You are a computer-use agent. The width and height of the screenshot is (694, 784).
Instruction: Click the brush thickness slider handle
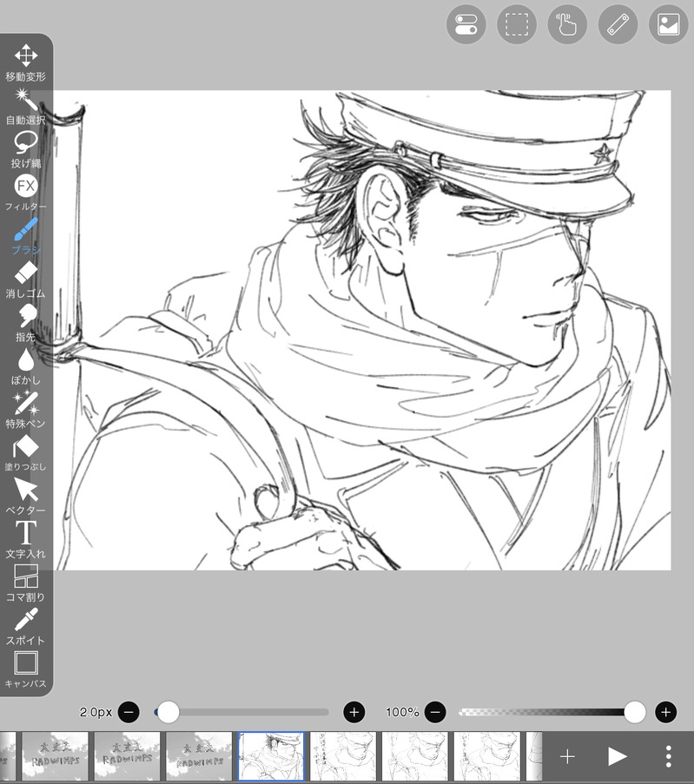pyautogui.click(x=169, y=712)
